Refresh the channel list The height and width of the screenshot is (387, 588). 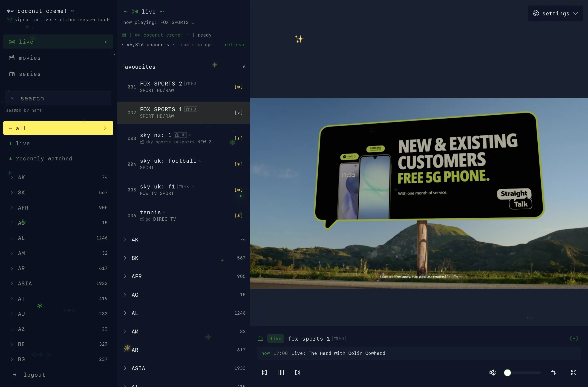tap(234, 45)
